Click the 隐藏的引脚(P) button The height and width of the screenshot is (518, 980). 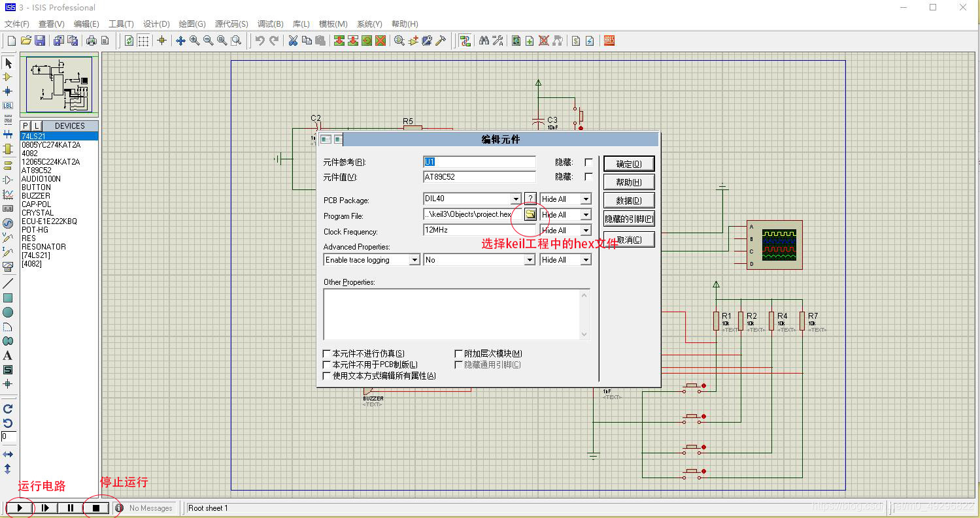coord(629,219)
